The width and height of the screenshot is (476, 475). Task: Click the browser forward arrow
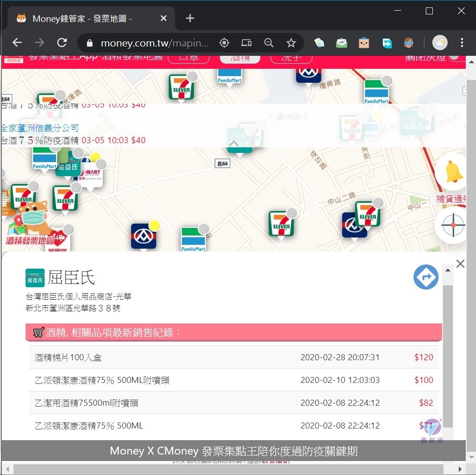(x=40, y=42)
